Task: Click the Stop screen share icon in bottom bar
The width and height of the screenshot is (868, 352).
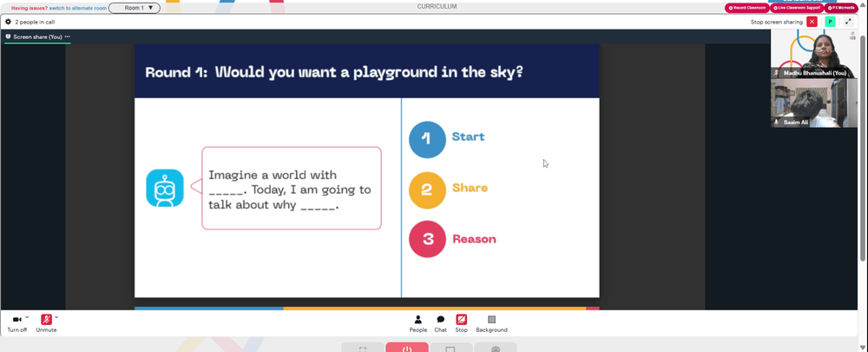Action: point(461,320)
